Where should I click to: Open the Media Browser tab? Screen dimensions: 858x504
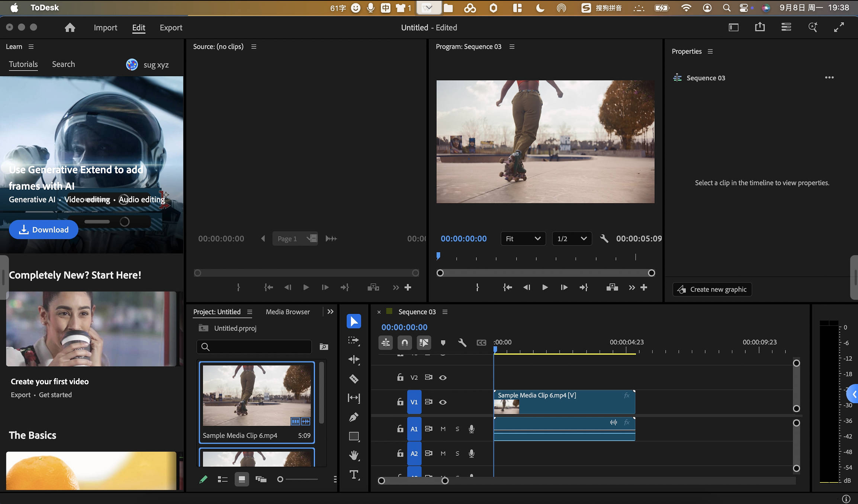287,312
